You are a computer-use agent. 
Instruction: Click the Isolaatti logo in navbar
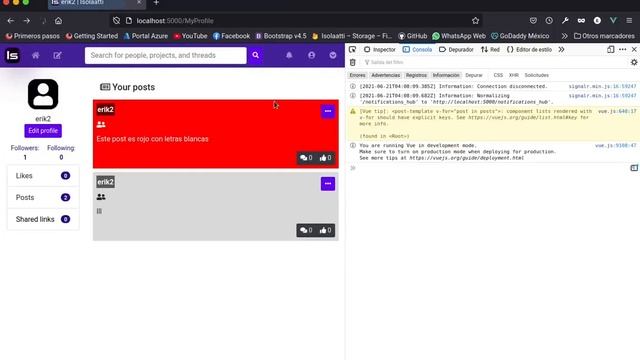point(12,55)
